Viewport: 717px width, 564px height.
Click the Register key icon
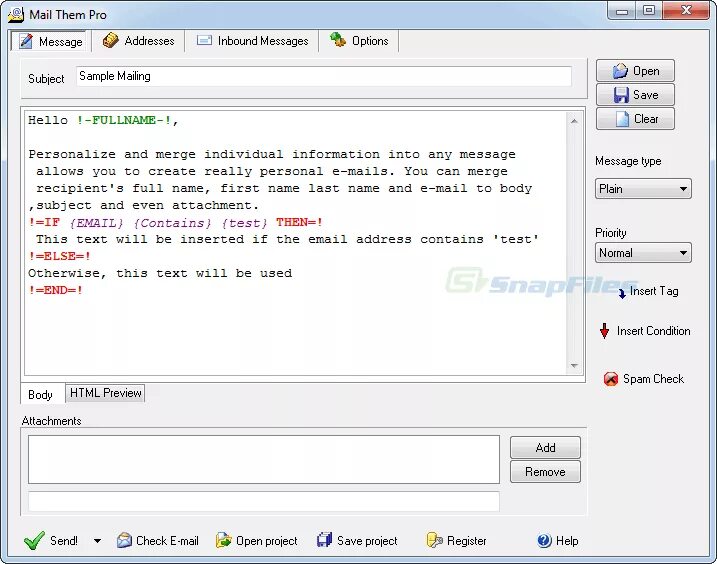[434, 541]
